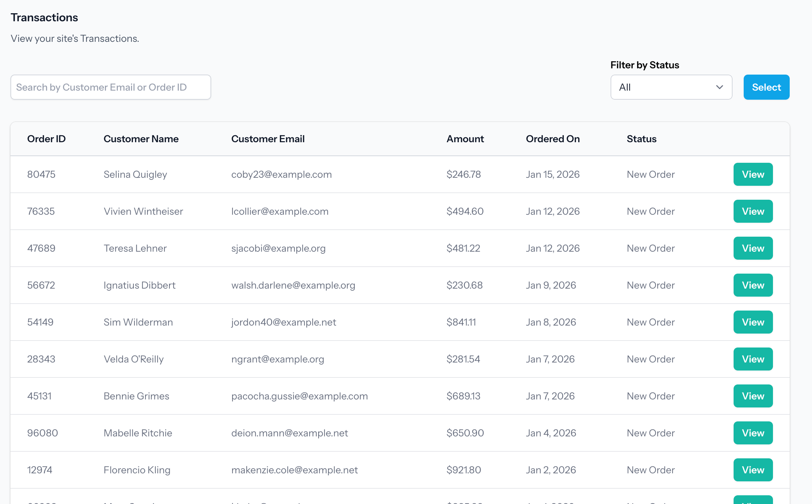812x504 pixels.
Task: Click the Status column header
Action: coord(641,139)
